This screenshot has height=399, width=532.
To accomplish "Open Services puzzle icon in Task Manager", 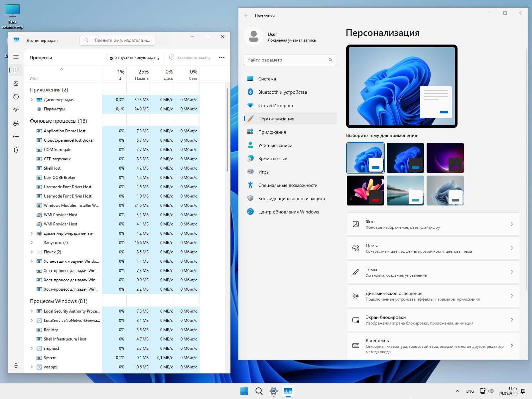I will click(16, 150).
